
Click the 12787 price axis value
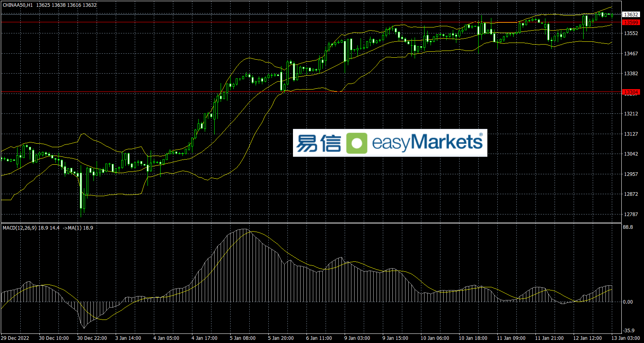tap(631, 214)
